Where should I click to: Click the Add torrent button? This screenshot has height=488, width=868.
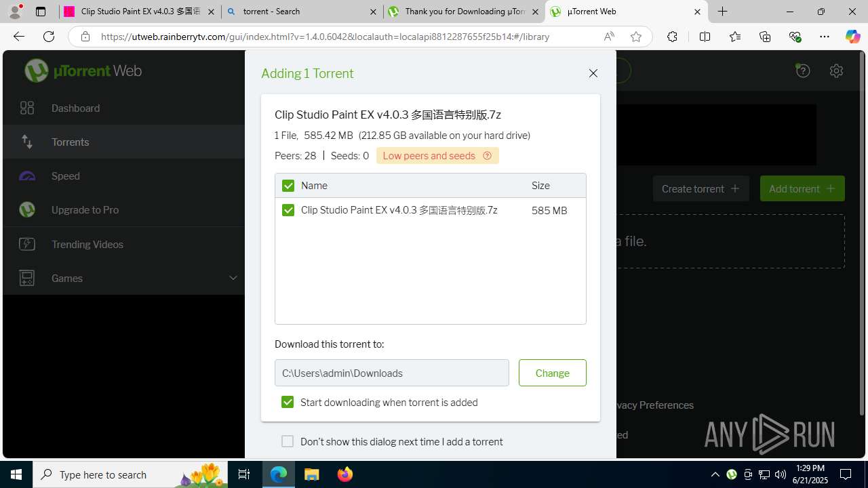point(802,188)
